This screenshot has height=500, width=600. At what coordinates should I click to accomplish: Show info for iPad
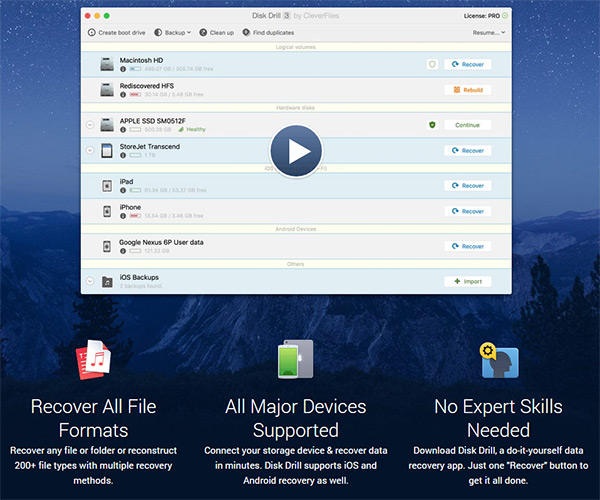tap(123, 191)
